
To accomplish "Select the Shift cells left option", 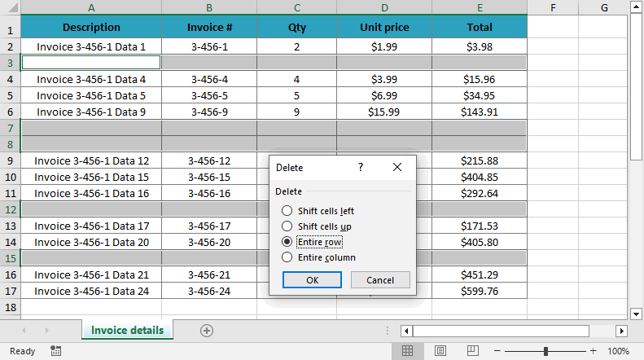I will click(x=287, y=211).
